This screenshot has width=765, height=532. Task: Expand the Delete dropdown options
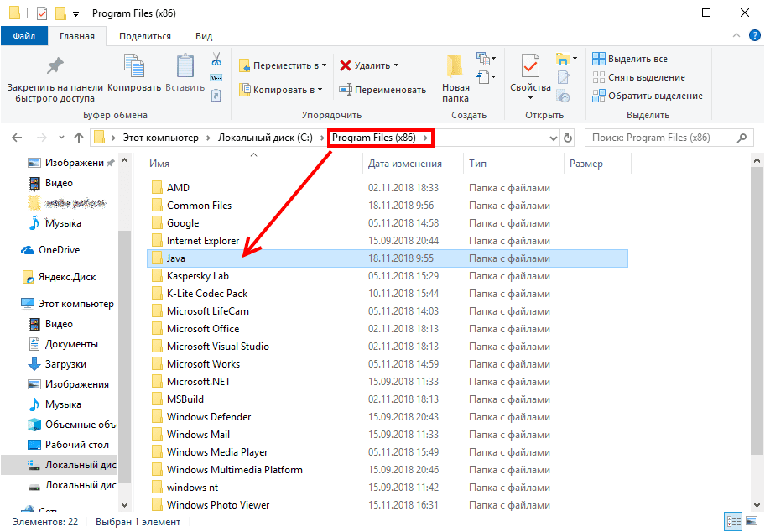point(396,65)
